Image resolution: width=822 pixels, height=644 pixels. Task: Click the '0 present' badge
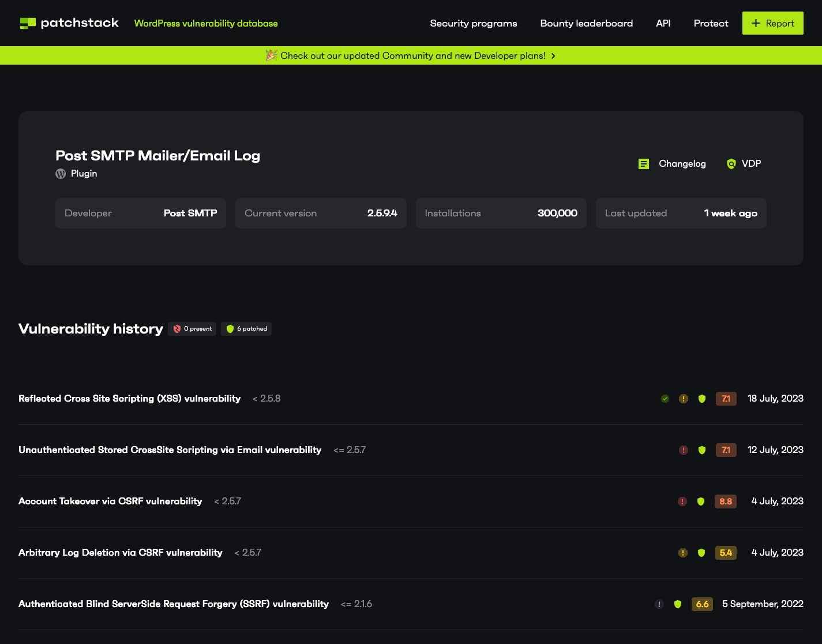pyautogui.click(x=192, y=329)
